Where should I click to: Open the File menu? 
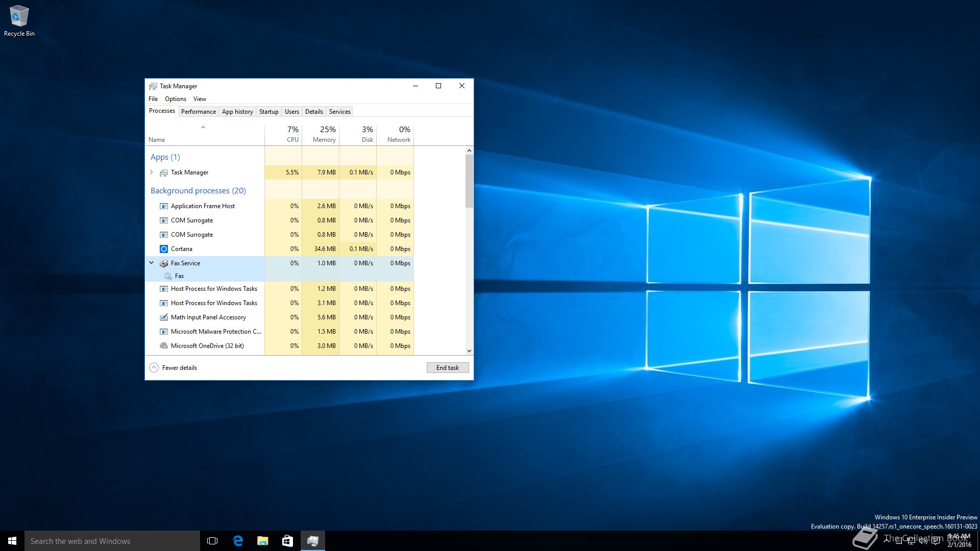pyautogui.click(x=153, y=99)
